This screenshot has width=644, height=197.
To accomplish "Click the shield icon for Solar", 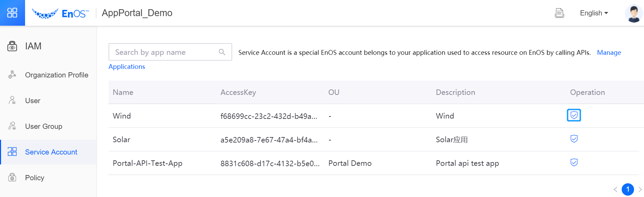I will [574, 139].
